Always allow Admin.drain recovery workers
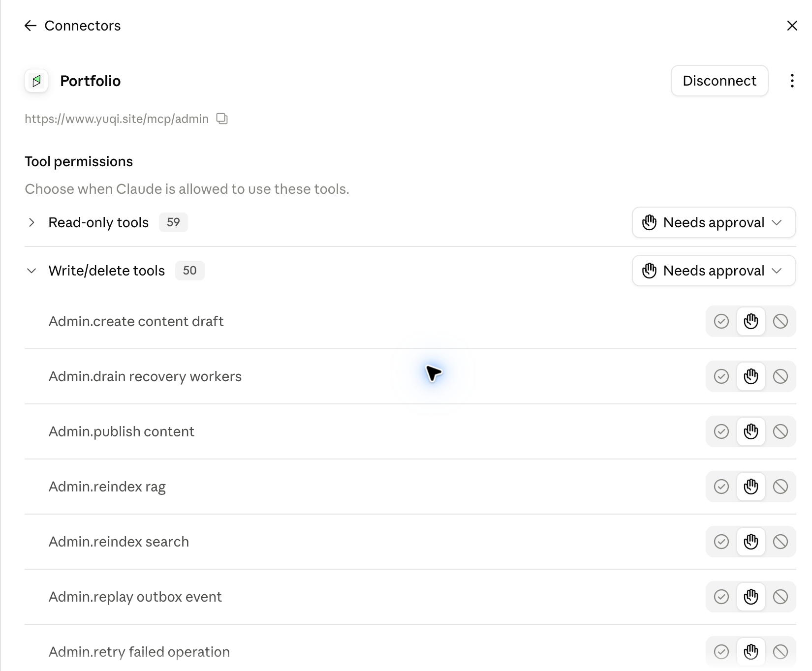The width and height of the screenshot is (812, 671). click(721, 376)
